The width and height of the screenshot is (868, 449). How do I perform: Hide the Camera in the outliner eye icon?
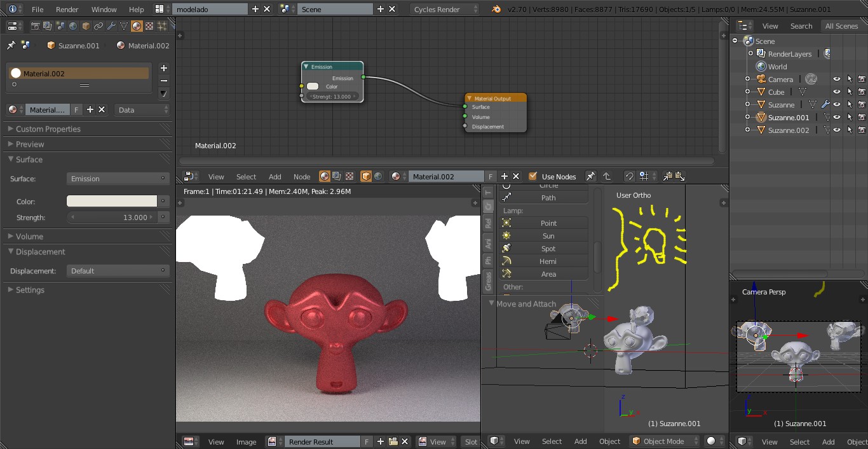(x=837, y=79)
